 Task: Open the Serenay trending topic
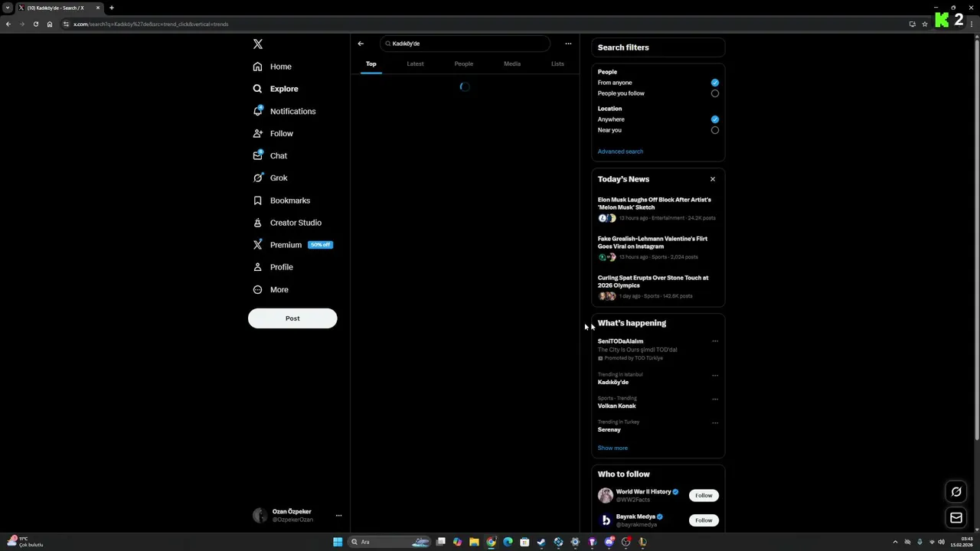click(x=609, y=430)
